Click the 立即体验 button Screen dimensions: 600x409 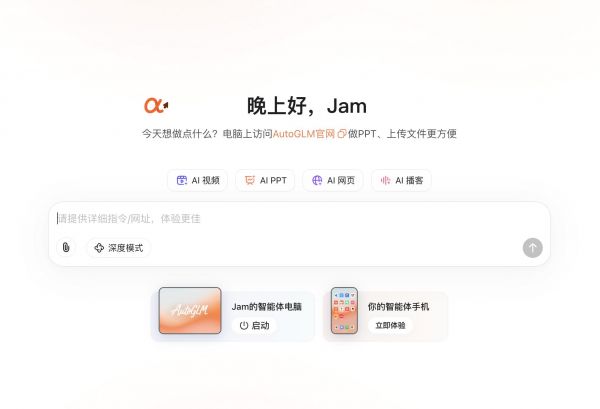pyautogui.click(x=390, y=325)
